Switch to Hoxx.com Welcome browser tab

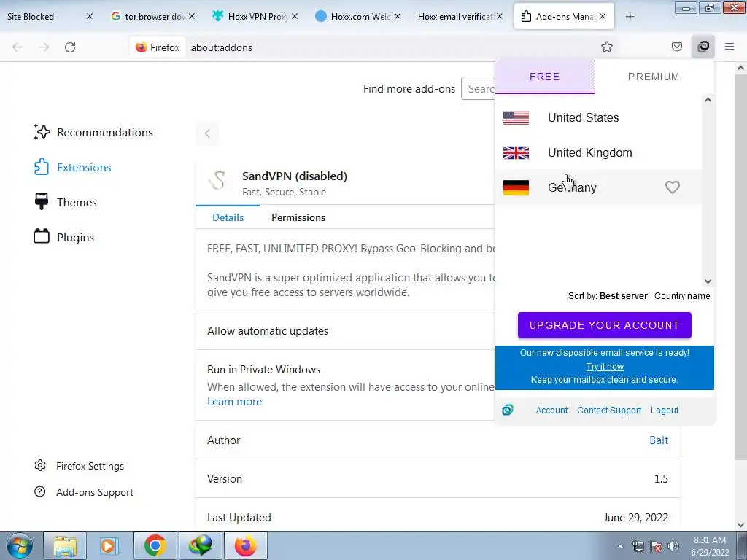tap(358, 16)
